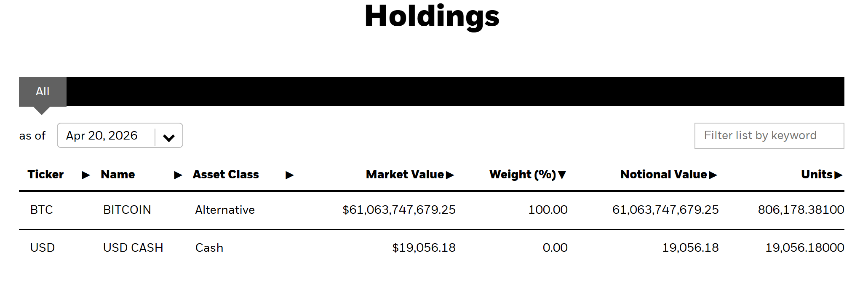Click the Market Value header label
This screenshot has width=868, height=285.
click(x=405, y=175)
